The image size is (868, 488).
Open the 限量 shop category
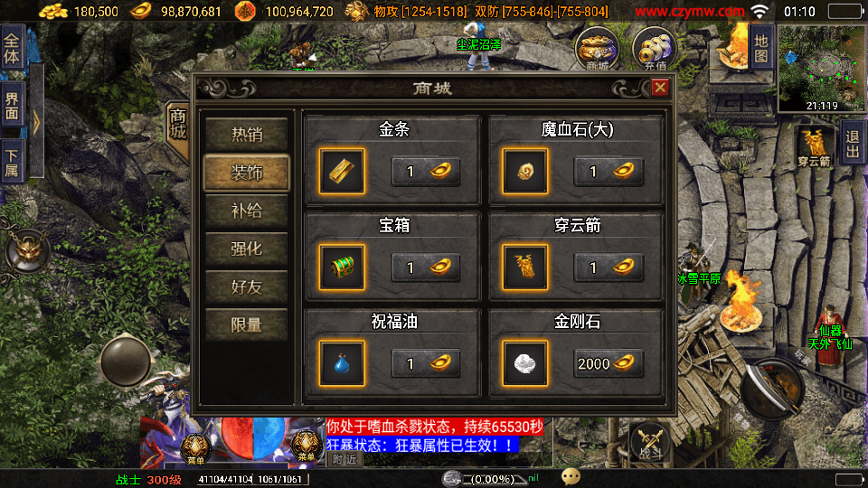(247, 324)
